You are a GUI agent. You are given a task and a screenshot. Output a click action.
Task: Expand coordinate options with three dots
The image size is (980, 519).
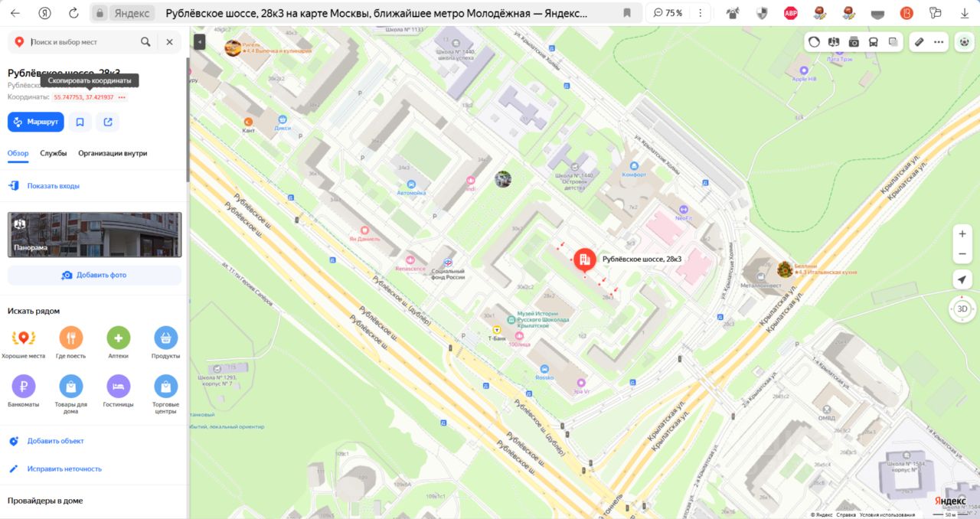(x=122, y=98)
